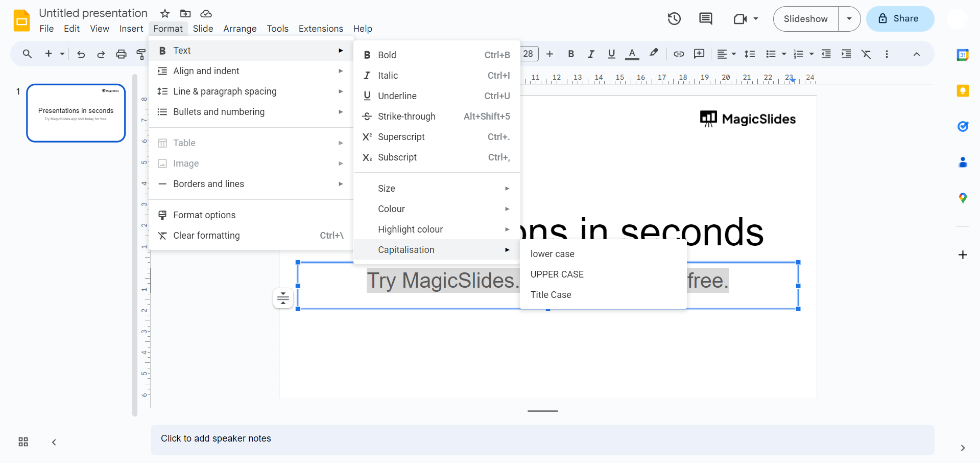Screen dimensions: 980x463
Task: Open version history clock icon
Action: [x=674, y=19]
